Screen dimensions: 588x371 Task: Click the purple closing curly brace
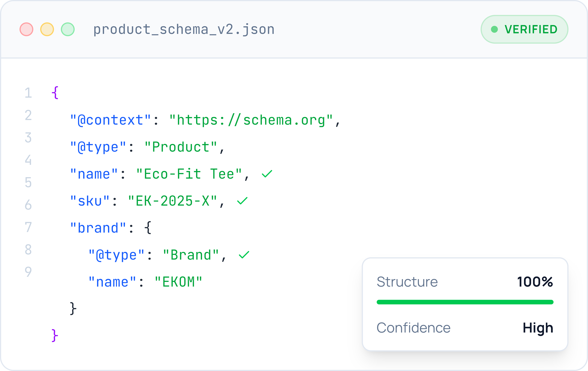[55, 335]
